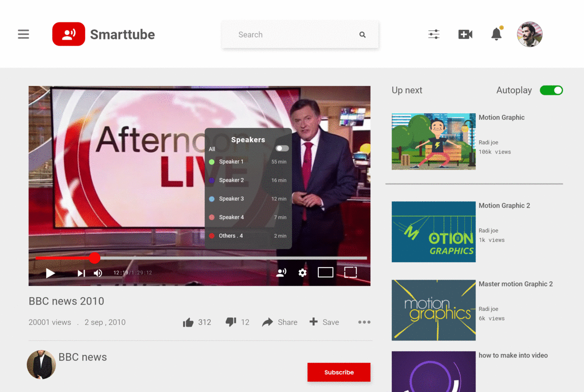Toggle the All speakers switch
This screenshot has height=392, width=584.
pyautogui.click(x=282, y=148)
